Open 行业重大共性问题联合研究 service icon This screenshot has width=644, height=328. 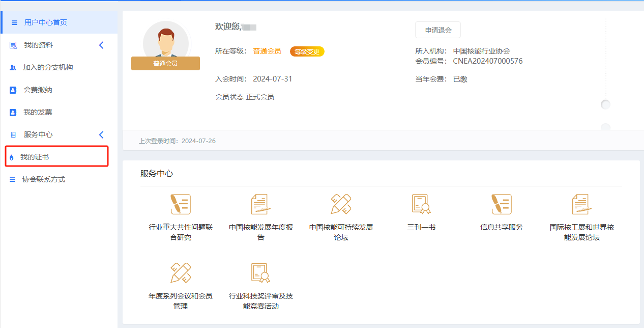point(180,205)
